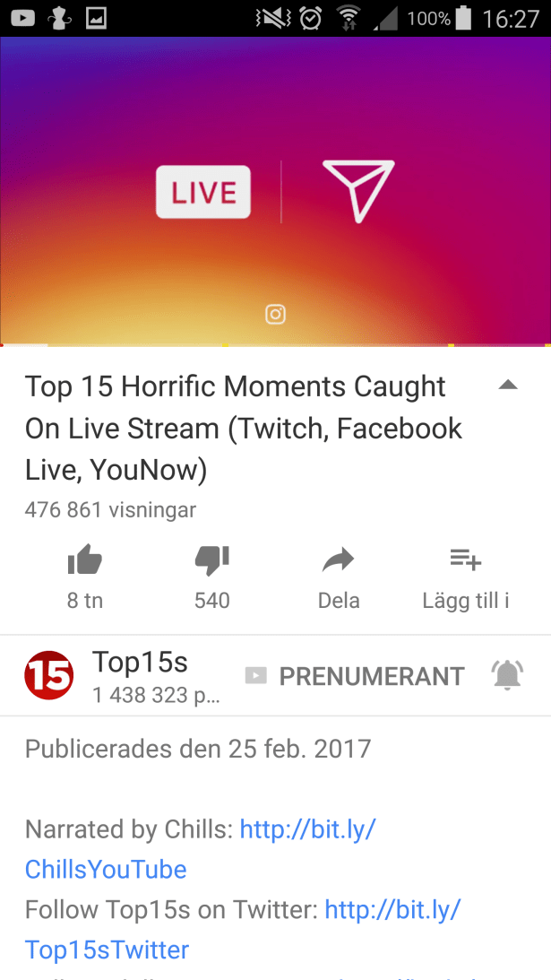Tap the Lägg till i playlist icon
The width and height of the screenshot is (551, 980).
(466, 559)
